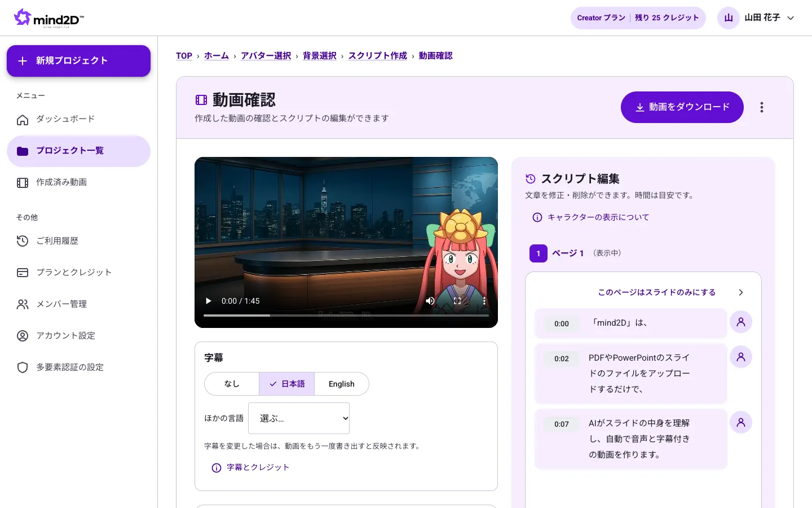The height and width of the screenshot is (508, 812).
Task: Open 字幕とクレジット info link
Action: coord(250,467)
